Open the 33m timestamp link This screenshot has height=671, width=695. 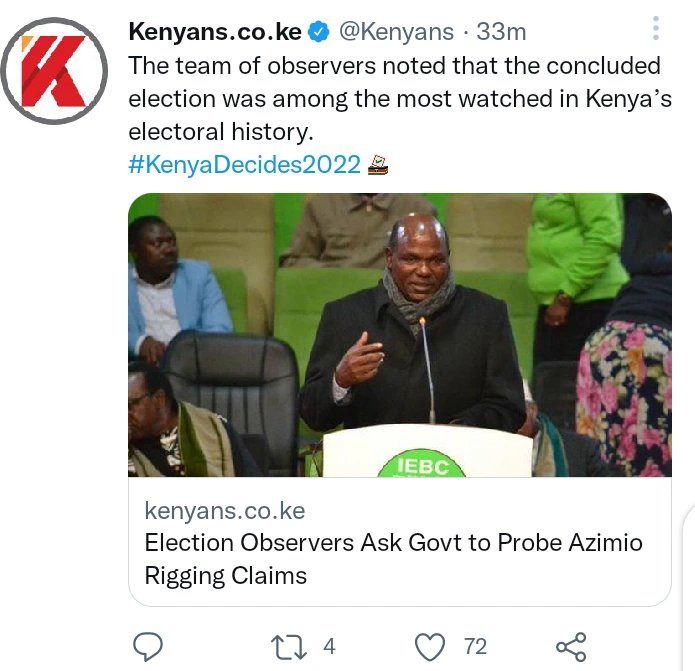(x=501, y=32)
